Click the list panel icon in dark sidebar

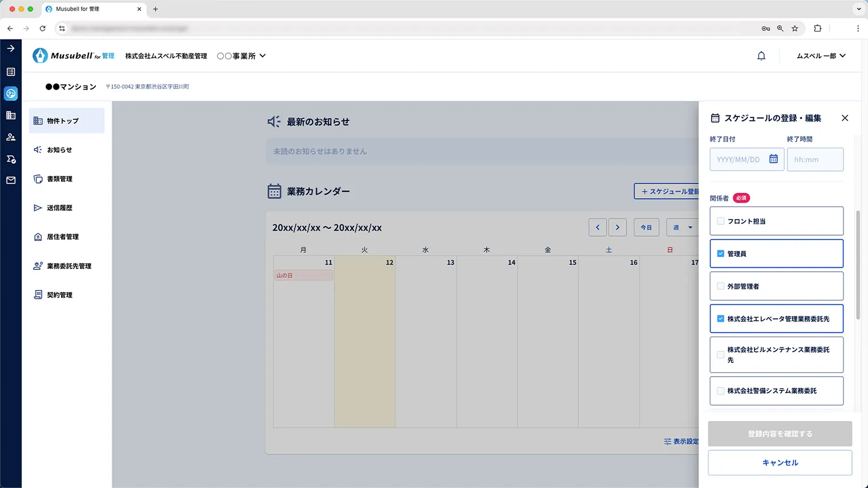(10, 71)
